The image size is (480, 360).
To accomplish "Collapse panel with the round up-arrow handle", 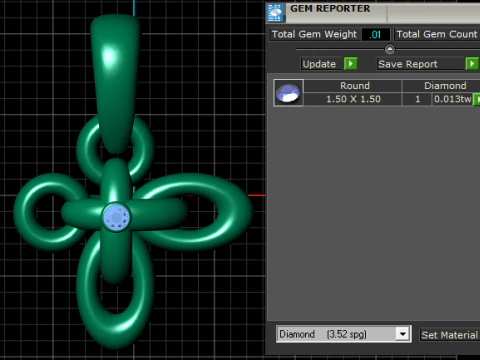I will [x=390, y=49].
